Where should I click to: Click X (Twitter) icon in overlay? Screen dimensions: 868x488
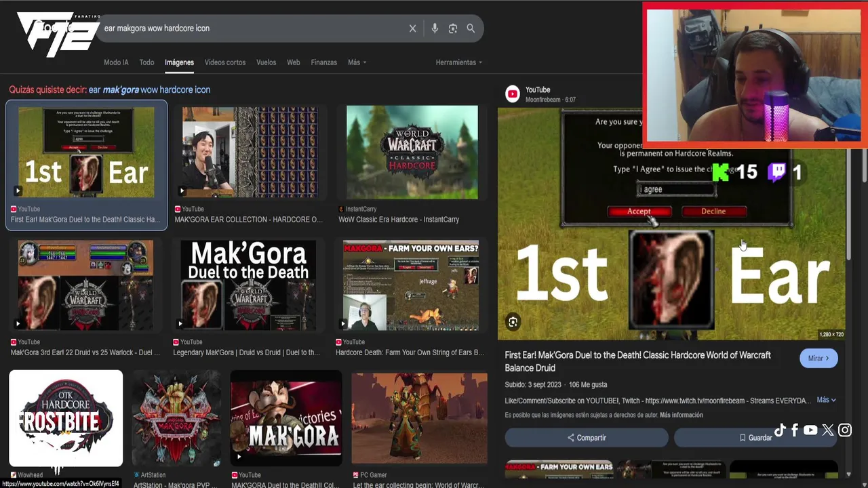(827, 430)
